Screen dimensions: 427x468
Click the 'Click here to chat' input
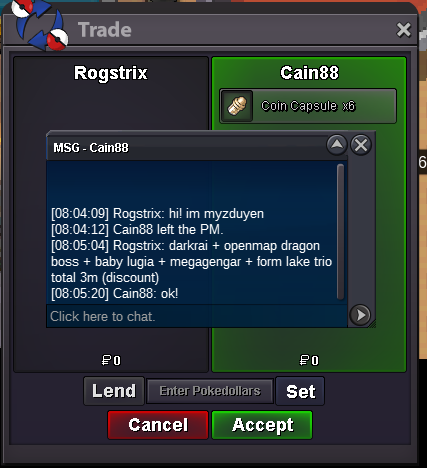tap(197, 316)
